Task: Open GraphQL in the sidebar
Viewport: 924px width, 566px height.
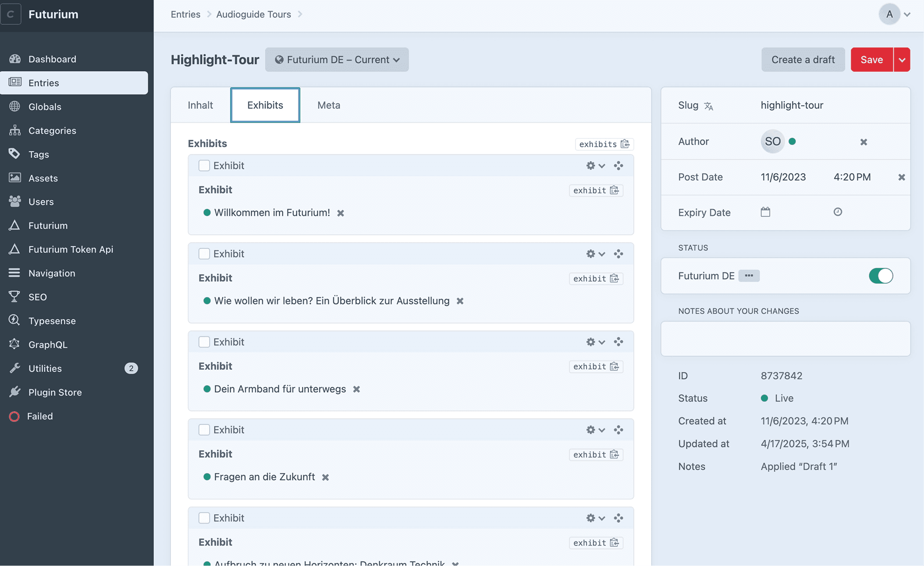Action: point(48,345)
